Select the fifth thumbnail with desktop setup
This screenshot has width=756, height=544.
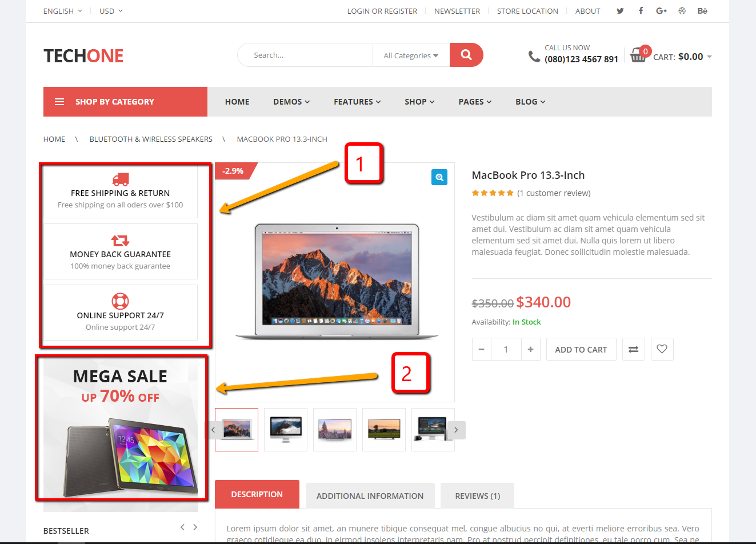(x=433, y=430)
